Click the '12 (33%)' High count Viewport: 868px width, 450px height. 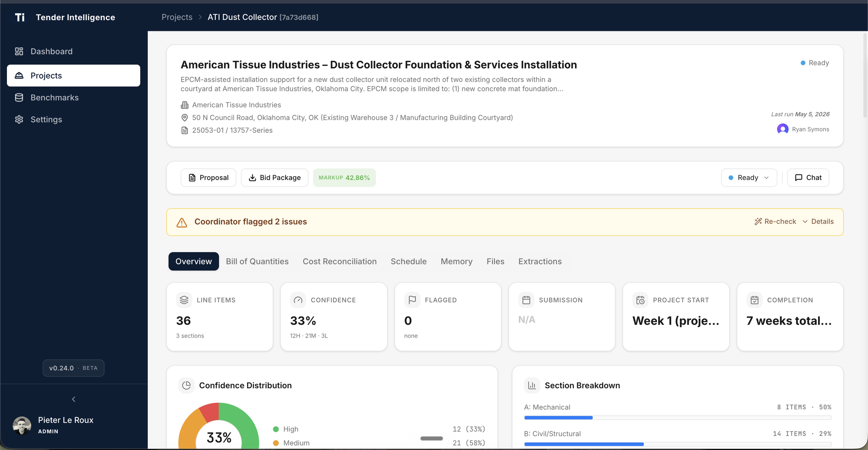(x=469, y=429)
